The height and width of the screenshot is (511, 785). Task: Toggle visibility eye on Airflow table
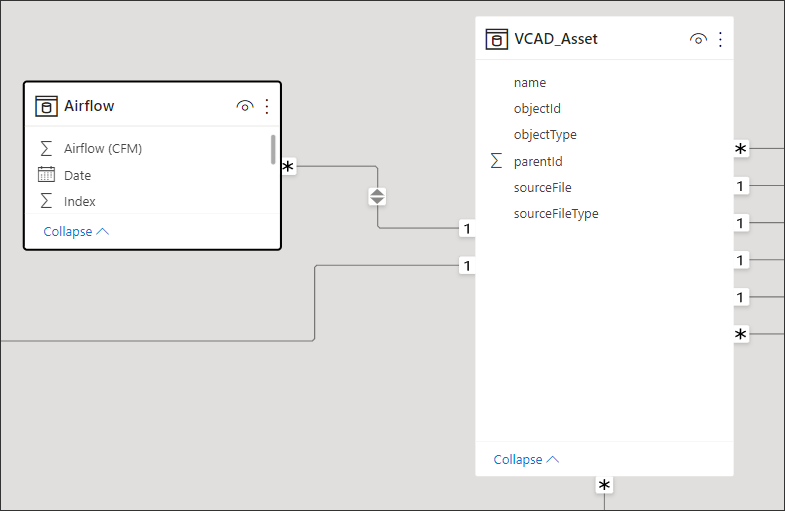[x=245, y=106]
